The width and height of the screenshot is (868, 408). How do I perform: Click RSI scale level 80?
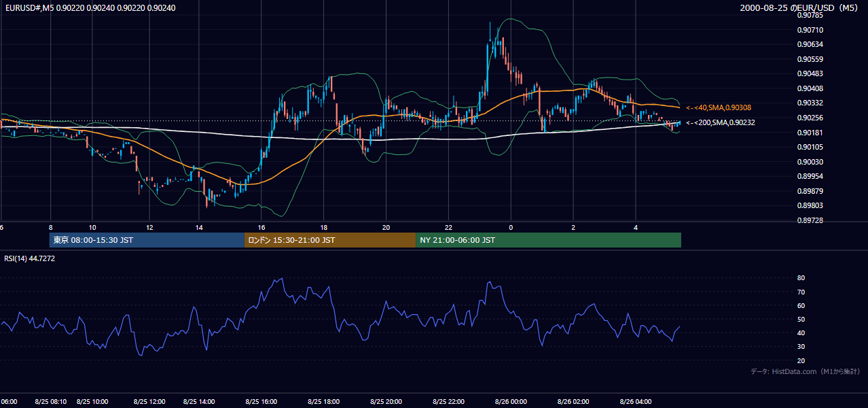click(x=801, y=278)
